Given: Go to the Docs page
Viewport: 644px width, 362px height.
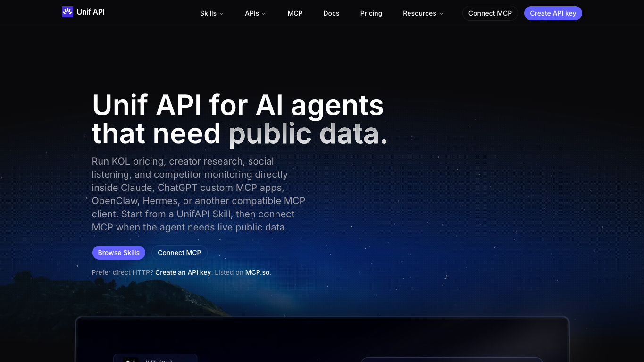Looking at the screenshot, I should (331, 13).
